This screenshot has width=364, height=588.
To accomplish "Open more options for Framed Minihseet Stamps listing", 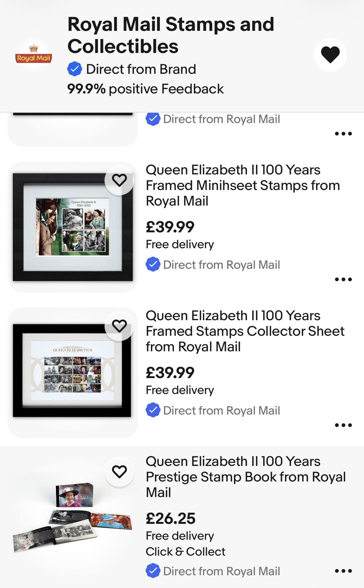I will coord(343,279).
